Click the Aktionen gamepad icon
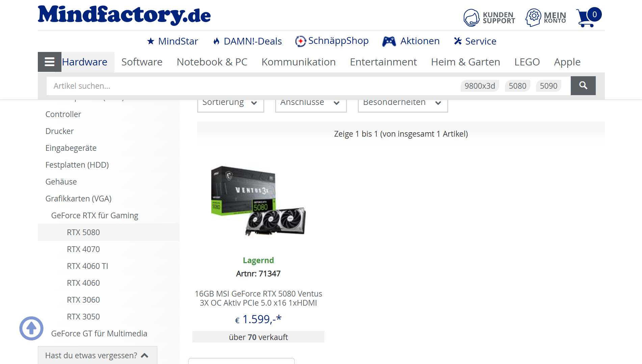 (389, 41)
